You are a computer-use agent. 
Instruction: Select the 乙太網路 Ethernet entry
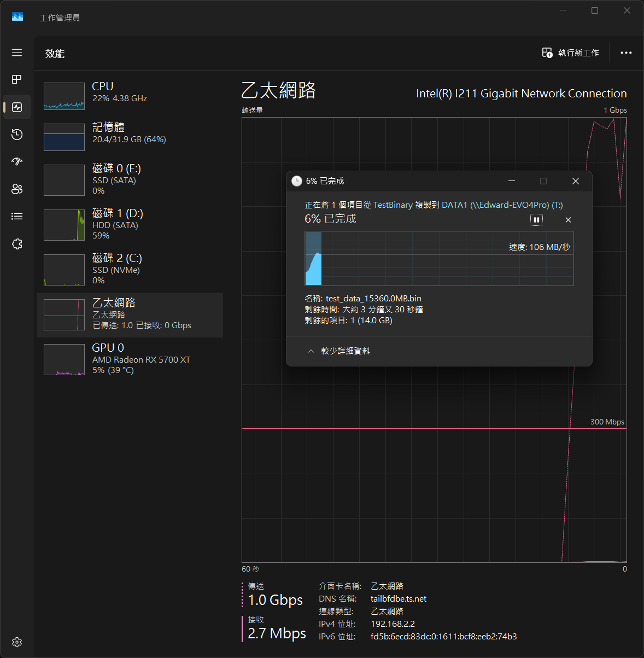point(130,315)
